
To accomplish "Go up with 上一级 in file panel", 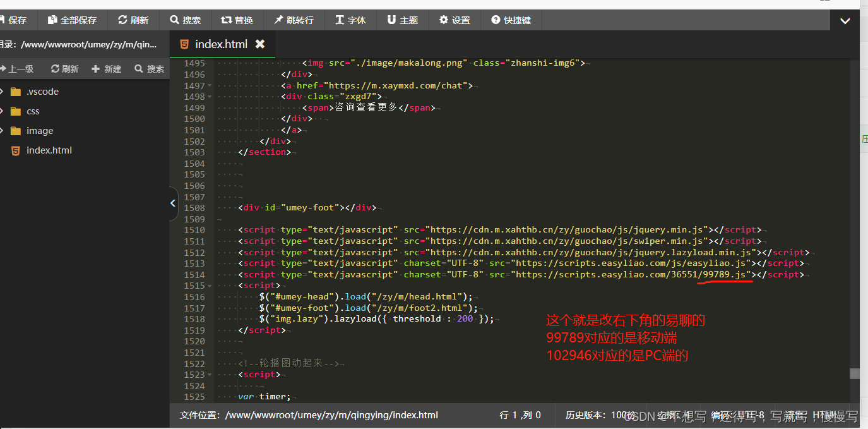I will click(x=17, y=69).
